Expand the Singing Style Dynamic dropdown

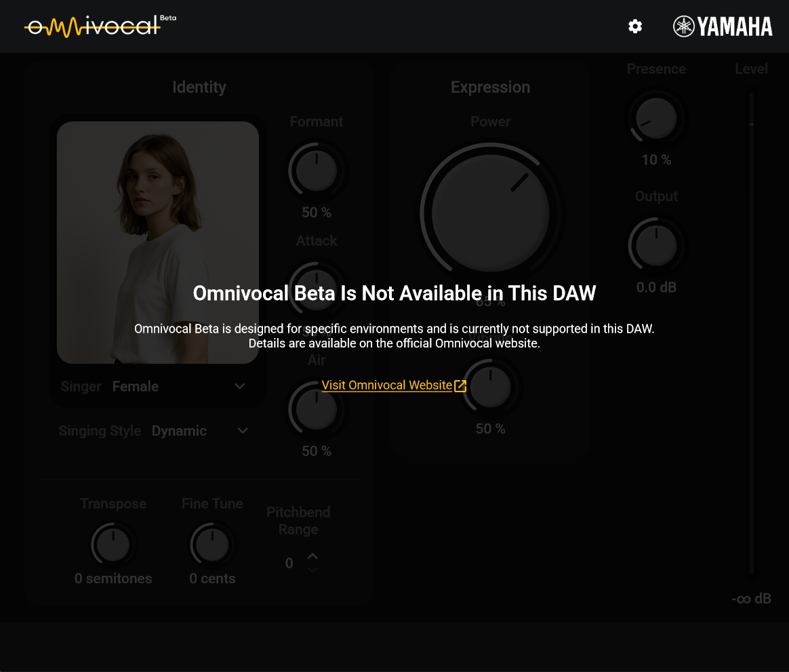[x=243, y=431]
